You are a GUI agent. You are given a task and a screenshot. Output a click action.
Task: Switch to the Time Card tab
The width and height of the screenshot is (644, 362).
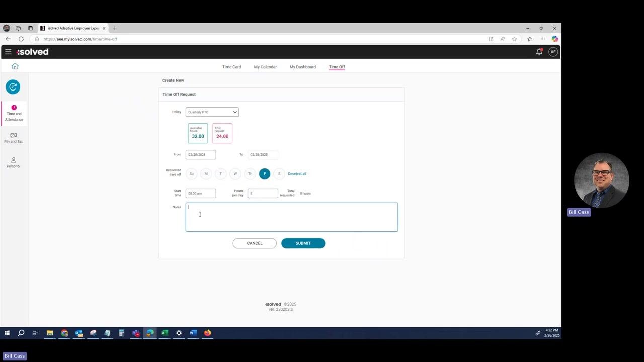(x=232, y=67)
